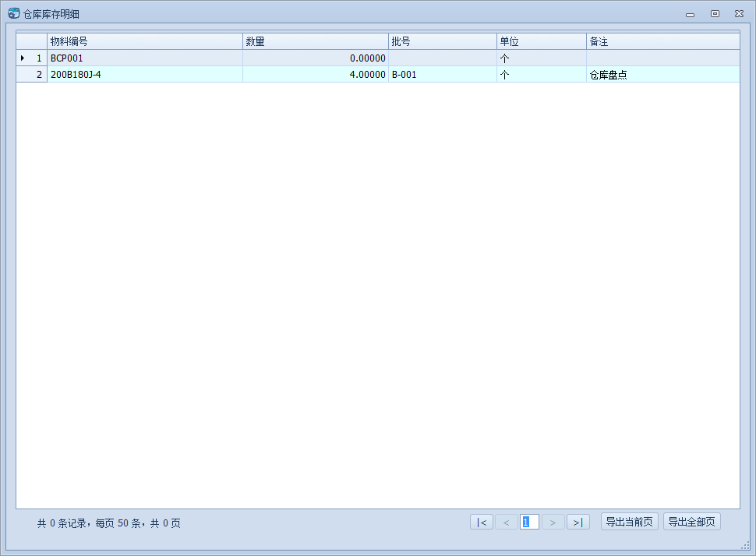Sort by 物料编号 column header

[145, 41]
